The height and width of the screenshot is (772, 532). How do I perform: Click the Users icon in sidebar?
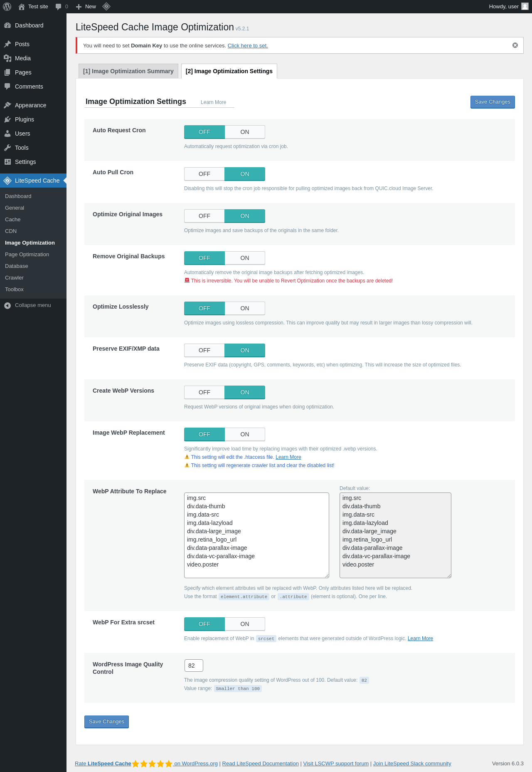7,134
